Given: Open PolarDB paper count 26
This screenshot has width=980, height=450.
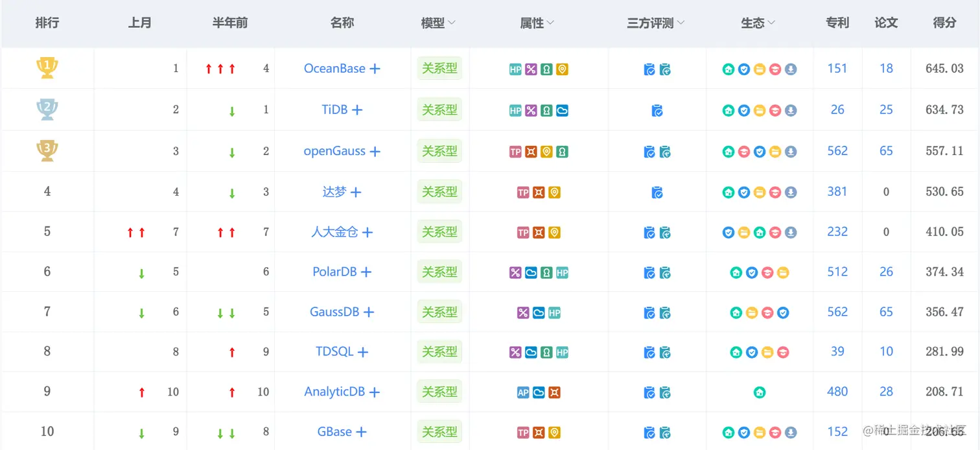Looking at the screenshot, I should pyautogui.click(x=886, y=272).
